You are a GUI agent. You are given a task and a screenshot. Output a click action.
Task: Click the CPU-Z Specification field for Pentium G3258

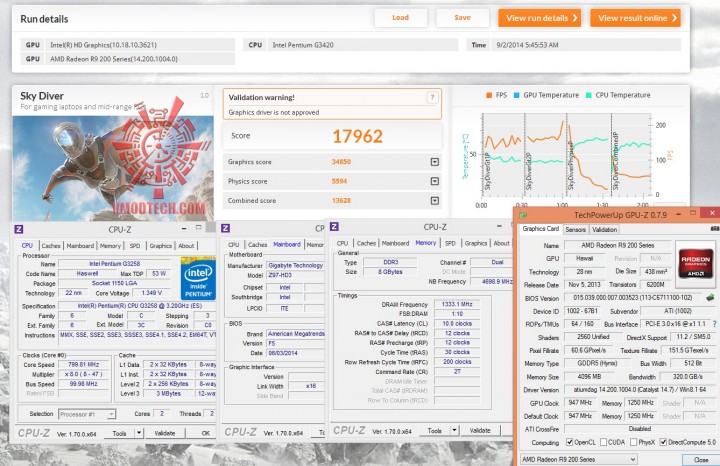[x=137, y=306]
